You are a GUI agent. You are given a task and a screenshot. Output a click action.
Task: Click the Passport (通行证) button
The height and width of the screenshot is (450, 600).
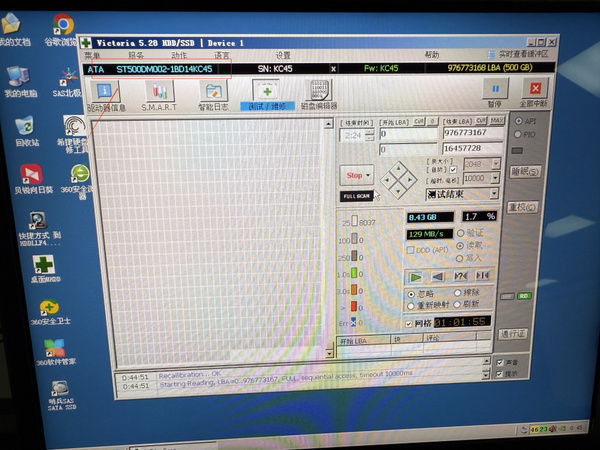[512, 334]
